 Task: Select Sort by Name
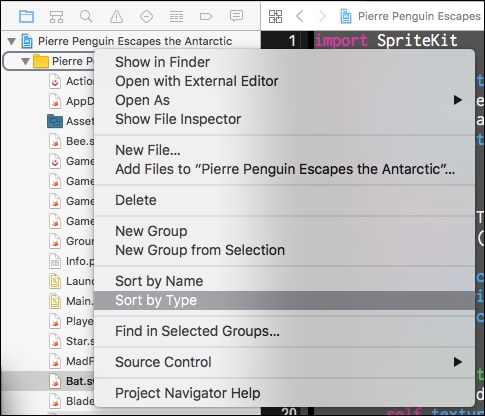coord(284,281)
